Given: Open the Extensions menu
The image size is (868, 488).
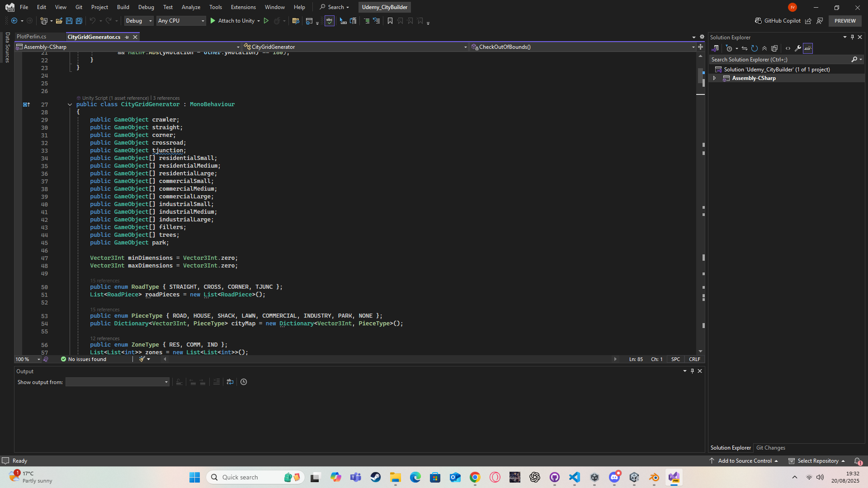Looking at the screenshot, I should [243, 7].
